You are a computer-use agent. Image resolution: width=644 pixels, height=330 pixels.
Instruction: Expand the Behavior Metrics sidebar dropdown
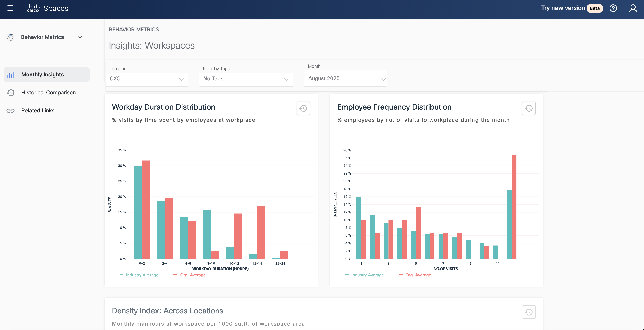(x=80, y=37)
